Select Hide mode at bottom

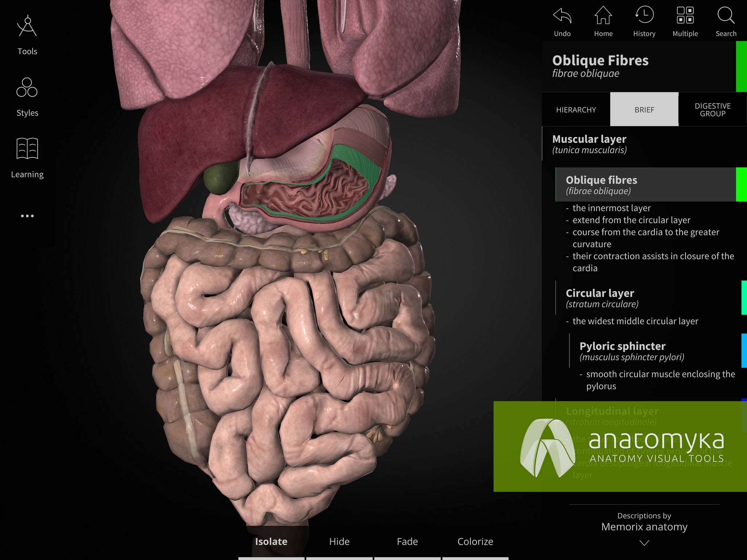point(339,541)
